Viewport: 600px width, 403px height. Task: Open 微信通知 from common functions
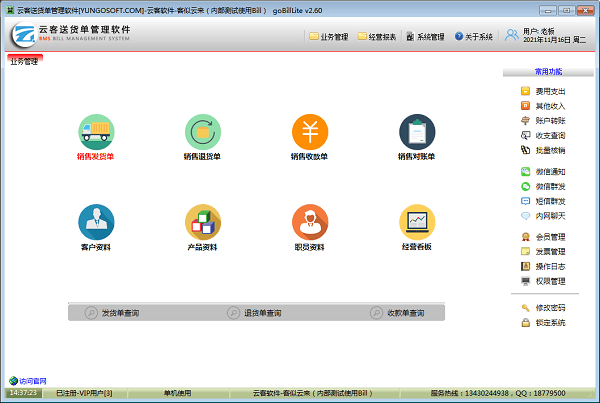(549, 172)
